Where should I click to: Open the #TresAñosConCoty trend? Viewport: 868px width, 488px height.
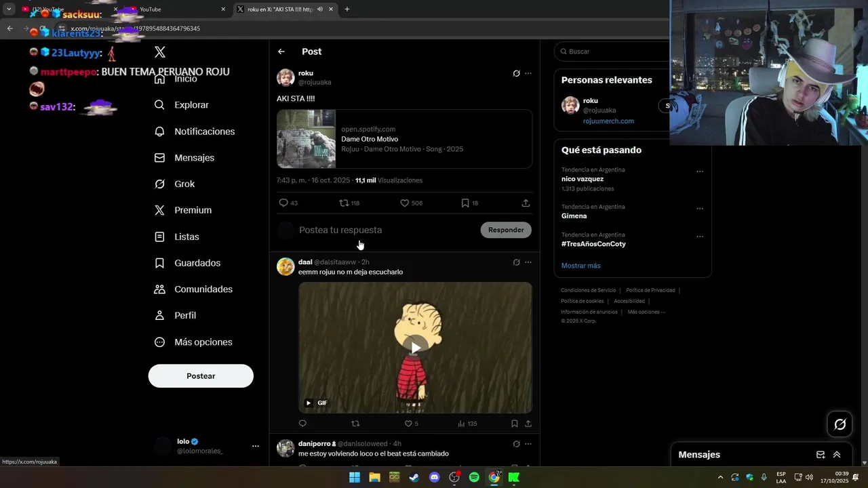click(x=593, y=244)
